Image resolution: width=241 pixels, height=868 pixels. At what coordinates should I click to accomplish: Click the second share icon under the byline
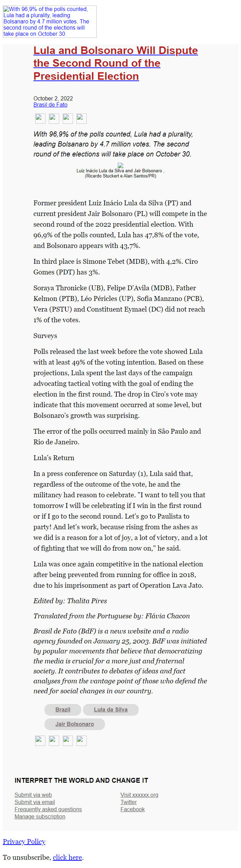pos(54,118)
